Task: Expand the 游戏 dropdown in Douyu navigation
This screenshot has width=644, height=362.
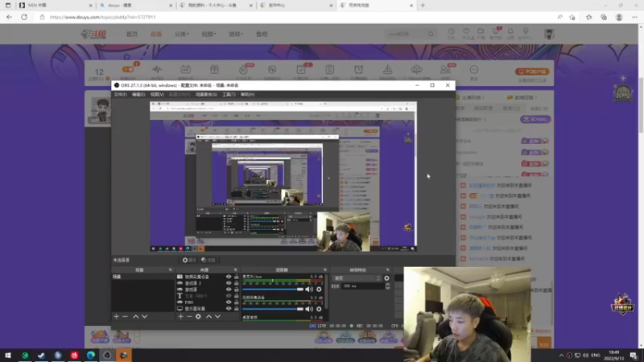Action: [x=236, y=34]
